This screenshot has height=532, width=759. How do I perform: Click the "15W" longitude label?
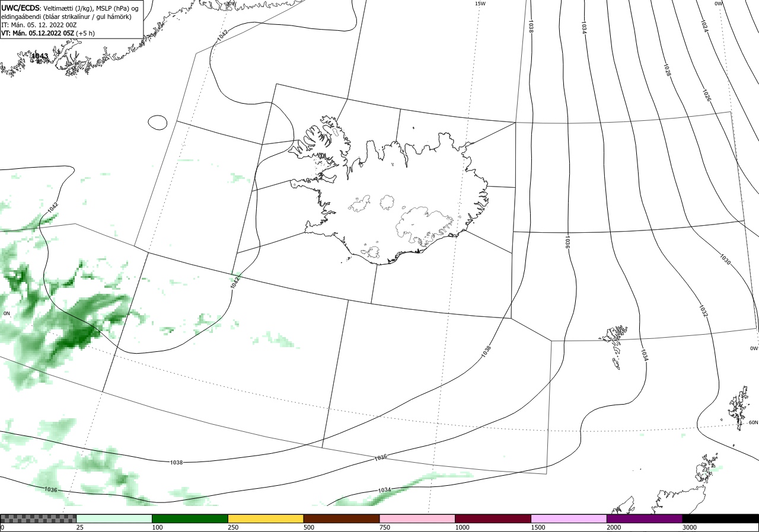tap(480, 4)
